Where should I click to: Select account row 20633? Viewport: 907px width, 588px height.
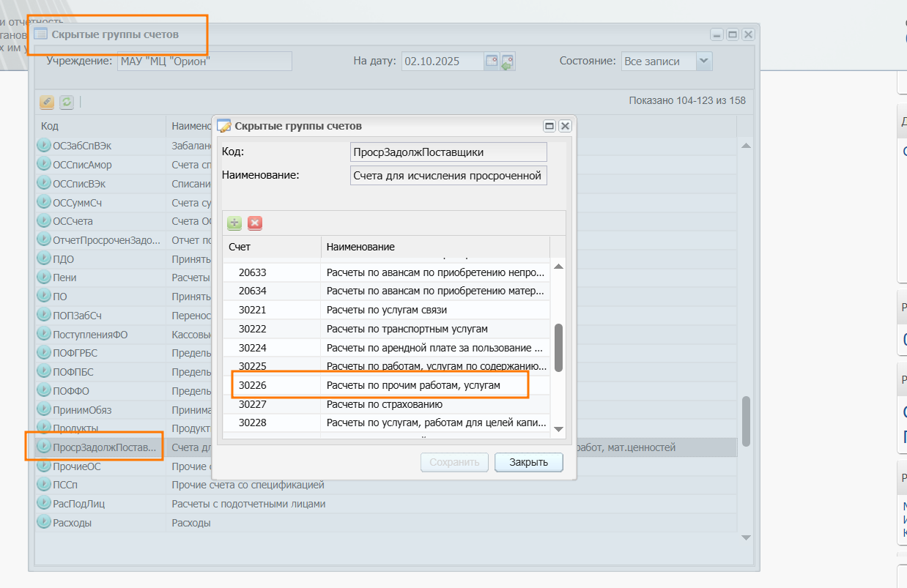pyautogui.click(x=386, y=272)
